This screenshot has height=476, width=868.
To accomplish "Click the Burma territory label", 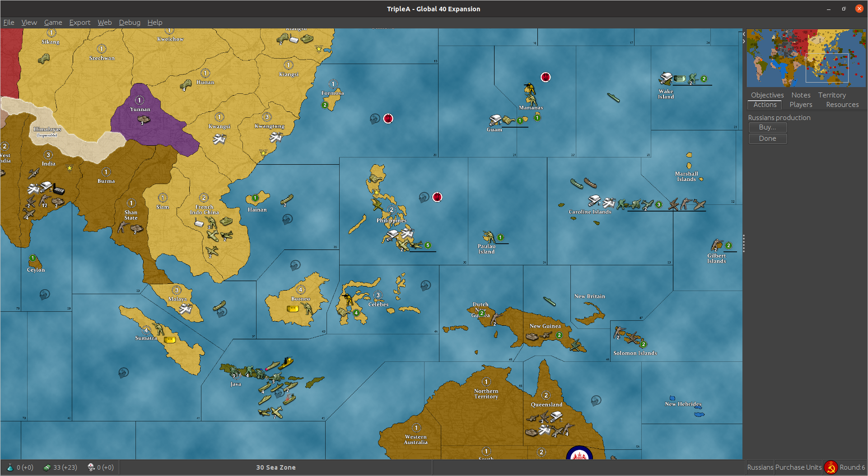I will coord(106,181).
